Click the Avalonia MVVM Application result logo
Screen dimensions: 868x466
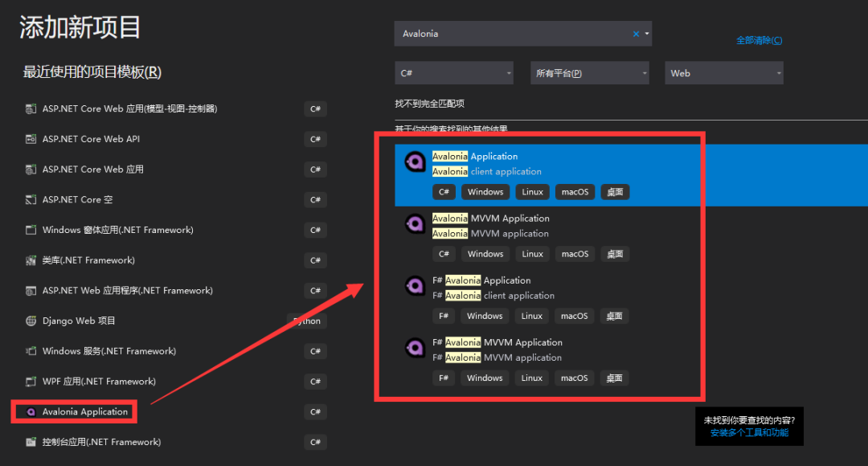[x=415, y=223]
